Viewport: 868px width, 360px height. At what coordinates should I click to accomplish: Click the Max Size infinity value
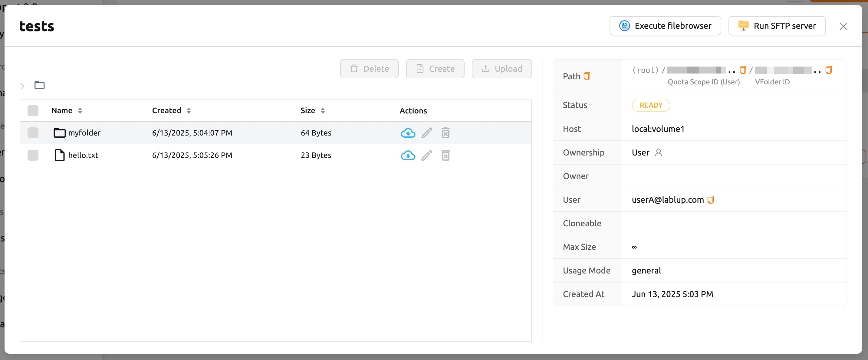pyautogui.click(x=634, y=247)
